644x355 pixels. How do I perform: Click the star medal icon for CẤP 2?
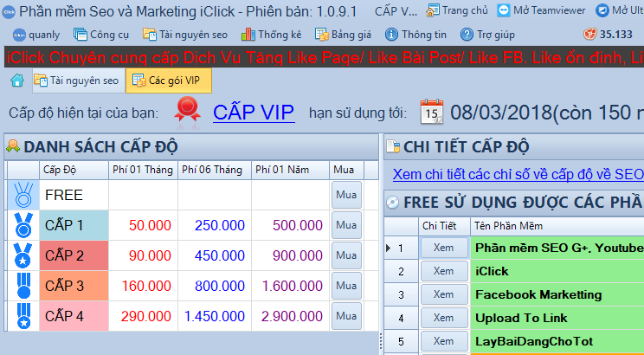coord(23,255)
